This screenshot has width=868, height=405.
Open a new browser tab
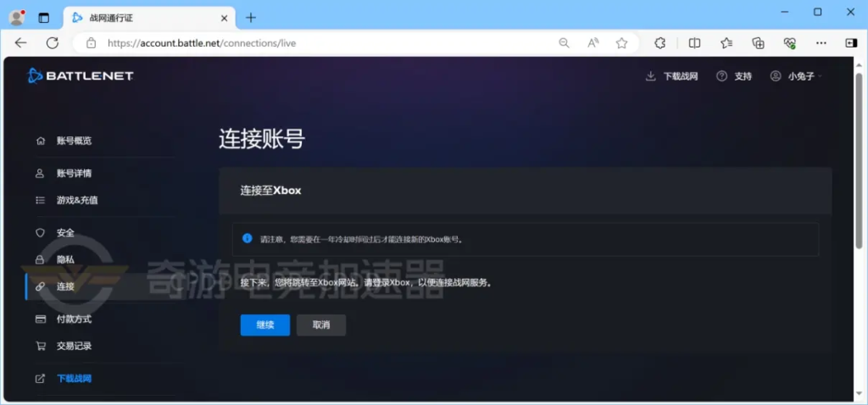(x=251, y=18)
